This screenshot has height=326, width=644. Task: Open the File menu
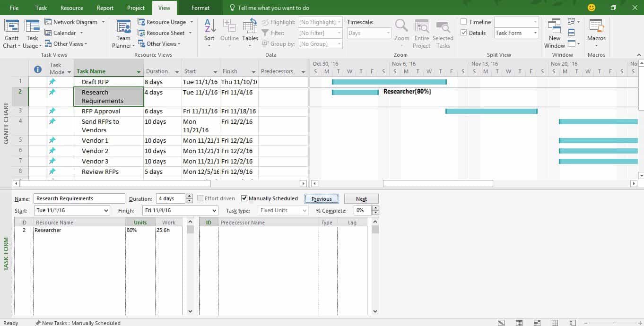pyautogui.click(x=14, y=8)
